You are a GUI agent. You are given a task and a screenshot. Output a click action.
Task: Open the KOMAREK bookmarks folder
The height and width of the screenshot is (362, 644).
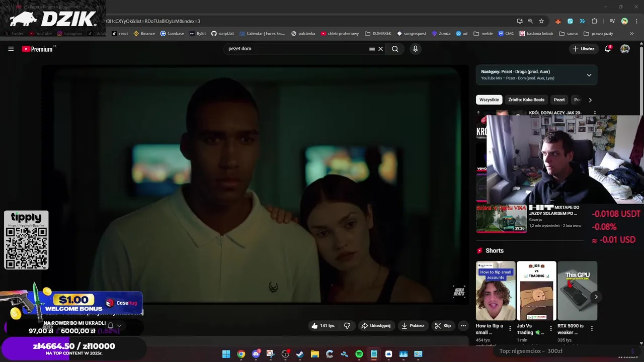(378, 34)
